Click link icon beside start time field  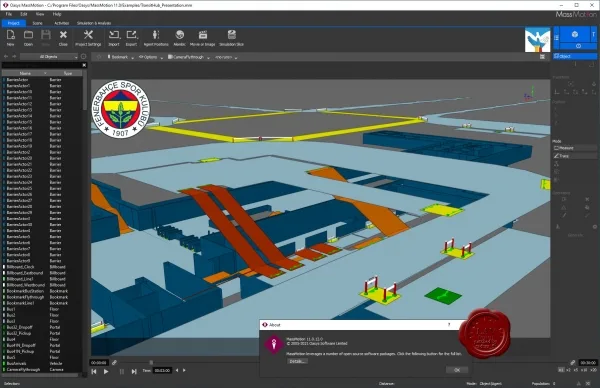tap(114, 362)
